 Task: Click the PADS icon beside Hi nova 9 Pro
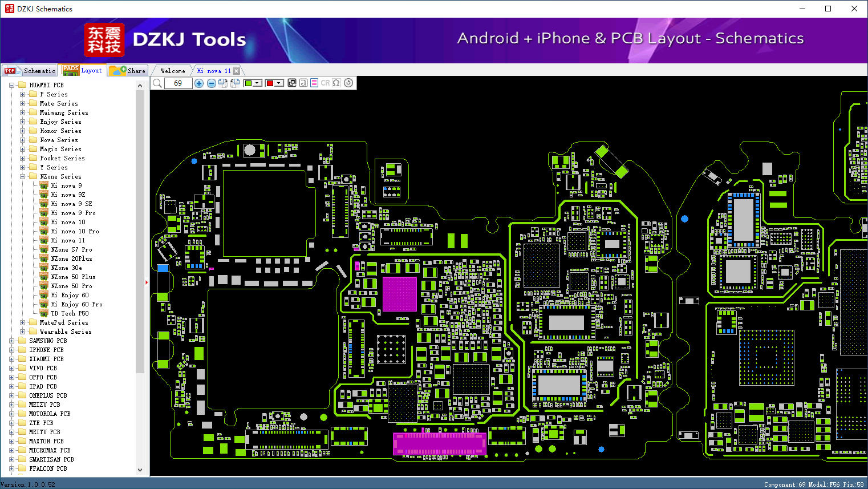[44, 213]
